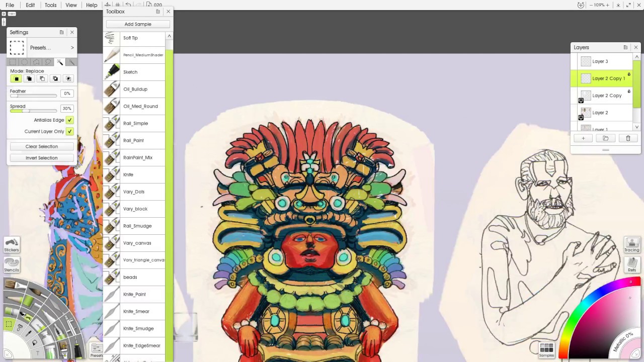
Task: Click the Layers list scroll-down arrow
Action: (637, 127)
